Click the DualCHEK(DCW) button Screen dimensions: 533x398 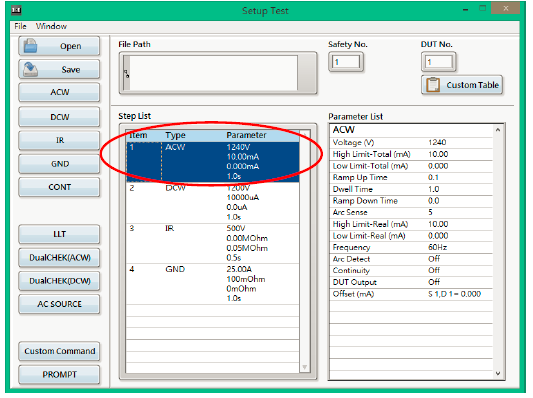pos(59,281)
